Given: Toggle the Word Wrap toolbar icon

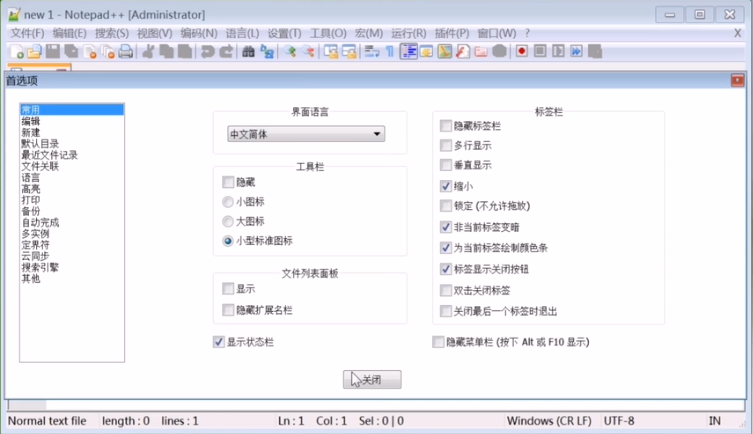Looking at the screenshot, I should point(372,51).
